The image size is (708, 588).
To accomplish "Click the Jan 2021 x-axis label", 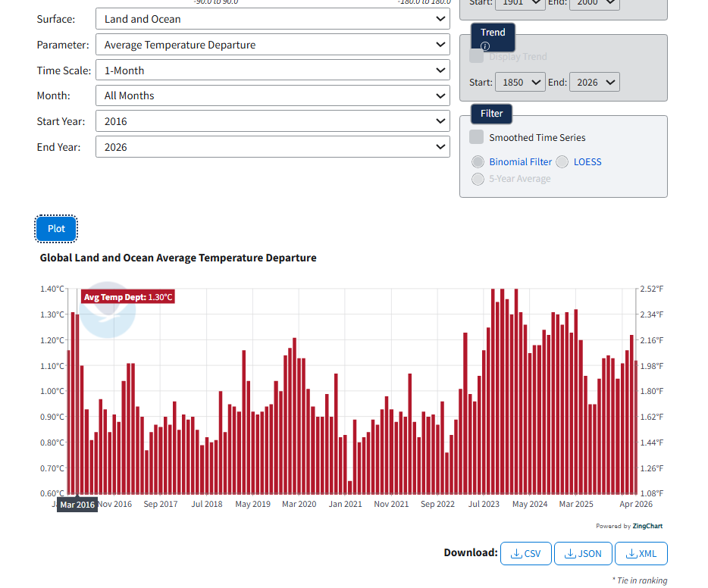I will (x=346, y=504).
